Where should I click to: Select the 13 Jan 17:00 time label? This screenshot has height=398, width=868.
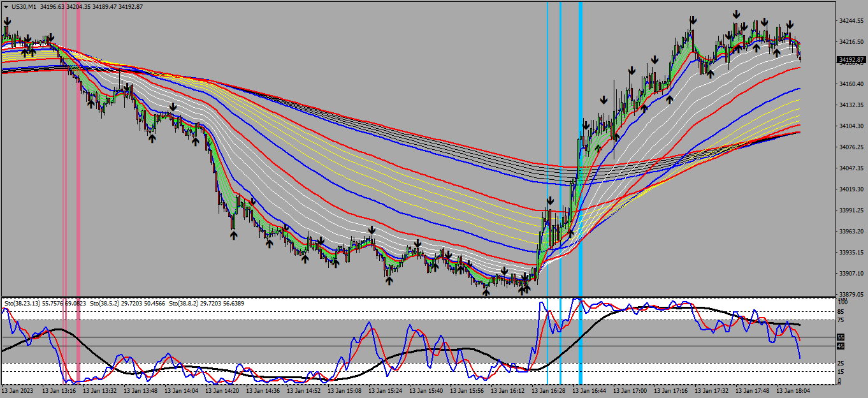[x=630, y=390]
